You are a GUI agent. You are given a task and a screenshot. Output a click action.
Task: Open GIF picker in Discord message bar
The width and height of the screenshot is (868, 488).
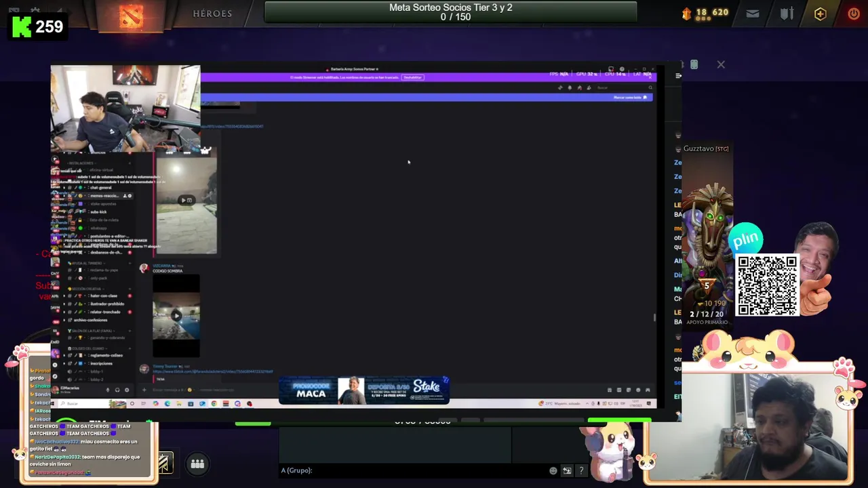pos(619,390)
